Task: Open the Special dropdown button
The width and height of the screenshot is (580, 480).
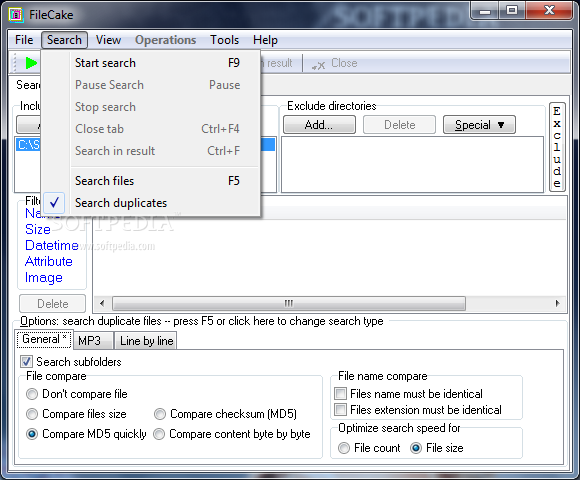Action: pos(479,125)
